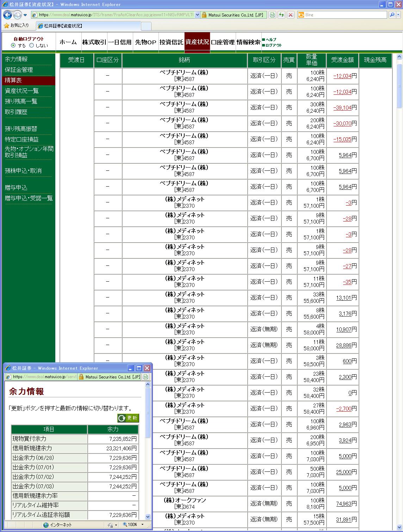This screenshot has width=403, height=532.
Task: Switch to the 口座管理 navigation tab
Action: click(x=223, y=42)
